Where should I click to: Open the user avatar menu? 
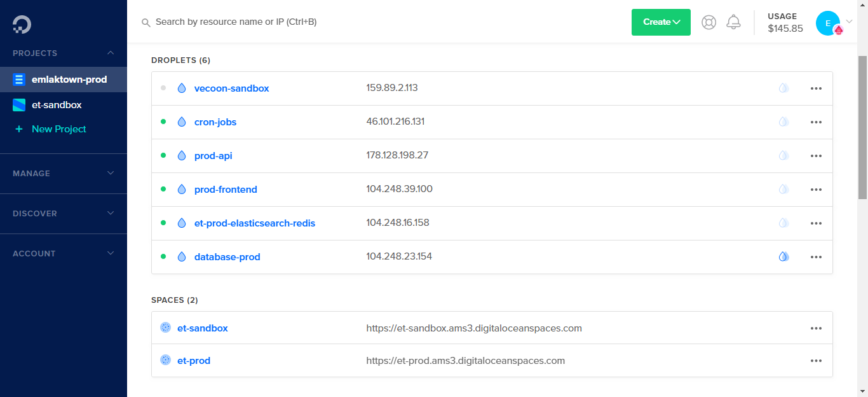pyautogui.click(x=828, y=23)
